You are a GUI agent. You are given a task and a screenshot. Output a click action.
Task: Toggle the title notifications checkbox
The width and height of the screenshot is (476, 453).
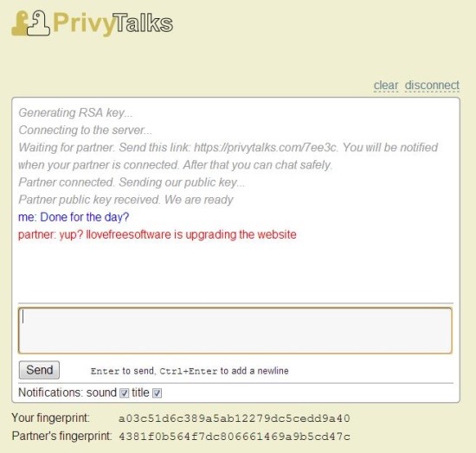tap(157, 393)
